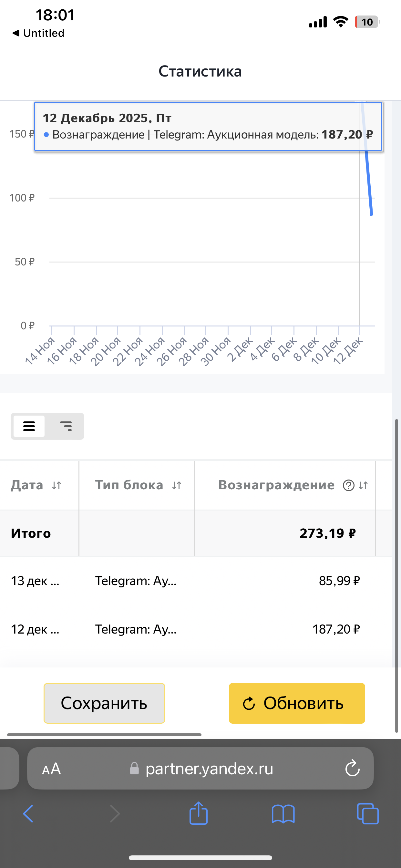Sort by Вознаграждение arrows icon

click(363, 486)
